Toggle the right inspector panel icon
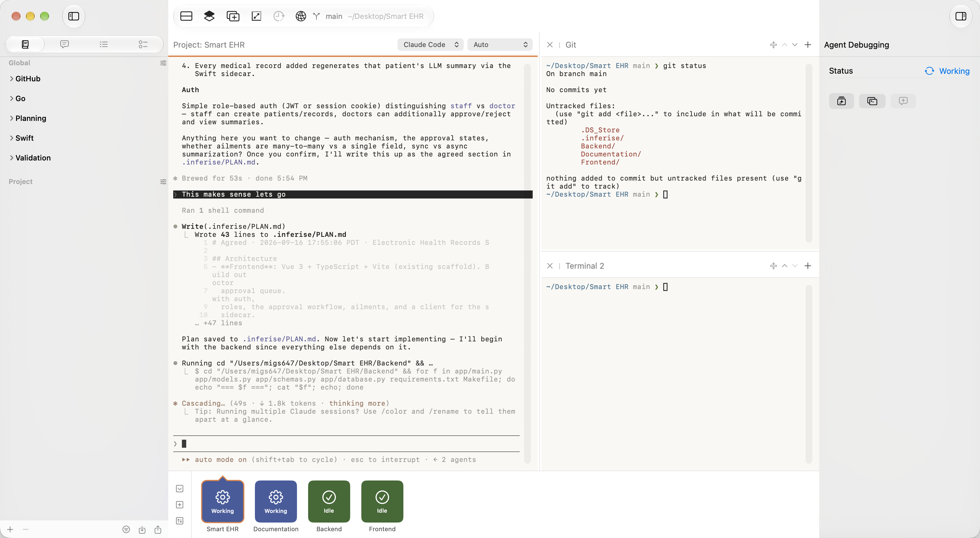Image resolution: width=980 pixels, height=538 pixels. coord(961,16)
